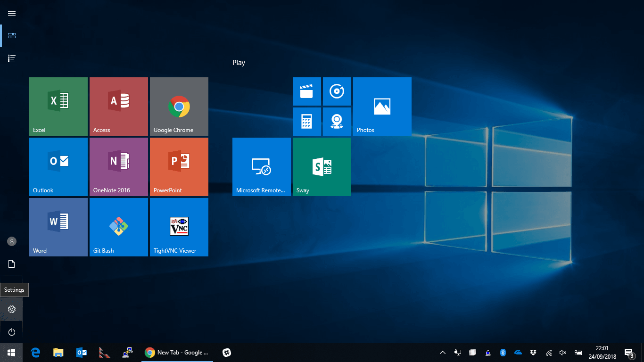The image size is (644, 362).
Task: Click the muted volume speaker icon
Action: [x=563, y=353]
